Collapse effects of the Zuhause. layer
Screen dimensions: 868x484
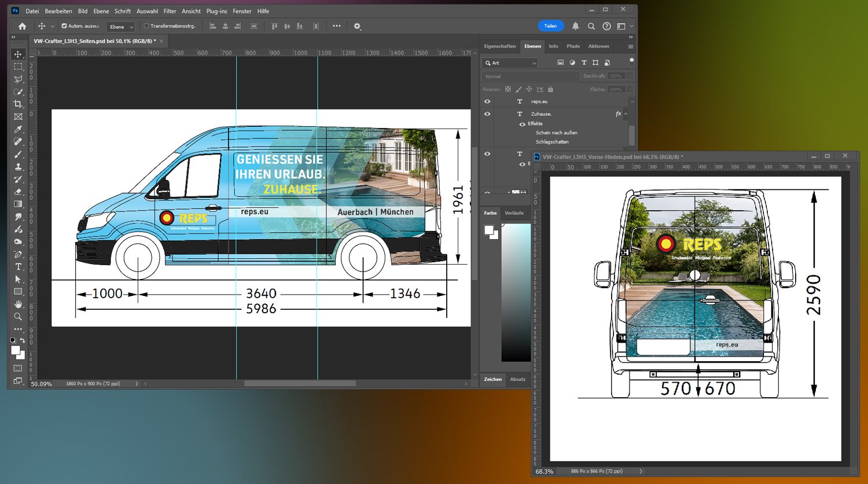(626, 114)
